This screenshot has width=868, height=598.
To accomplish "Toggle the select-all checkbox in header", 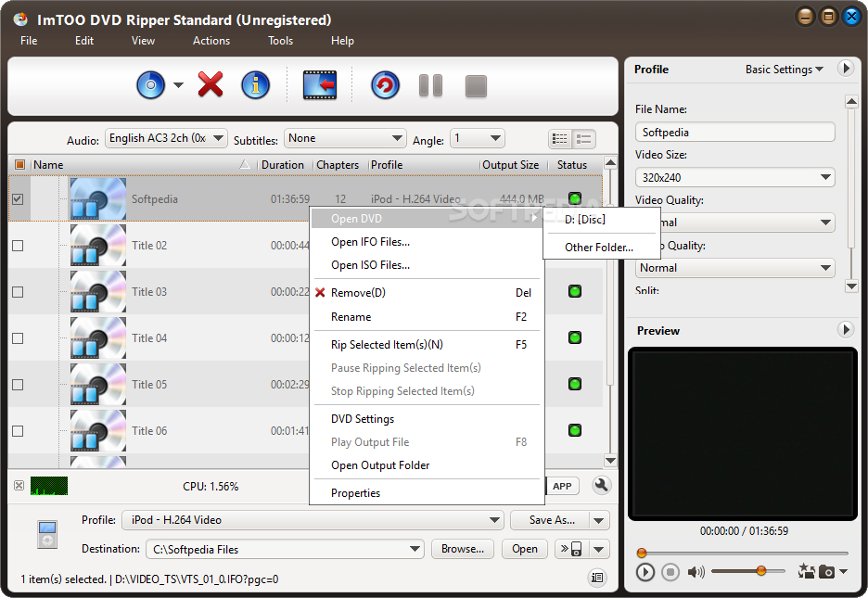I will tap(19, 164).
